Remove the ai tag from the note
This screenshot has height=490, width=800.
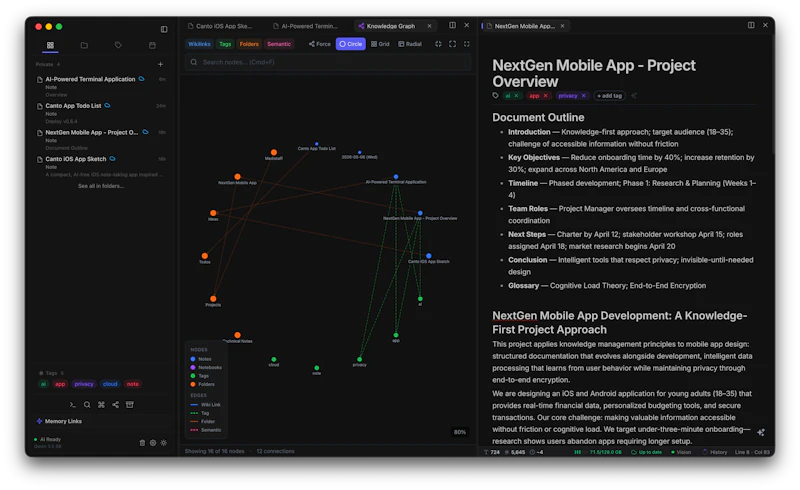[516, 96]
